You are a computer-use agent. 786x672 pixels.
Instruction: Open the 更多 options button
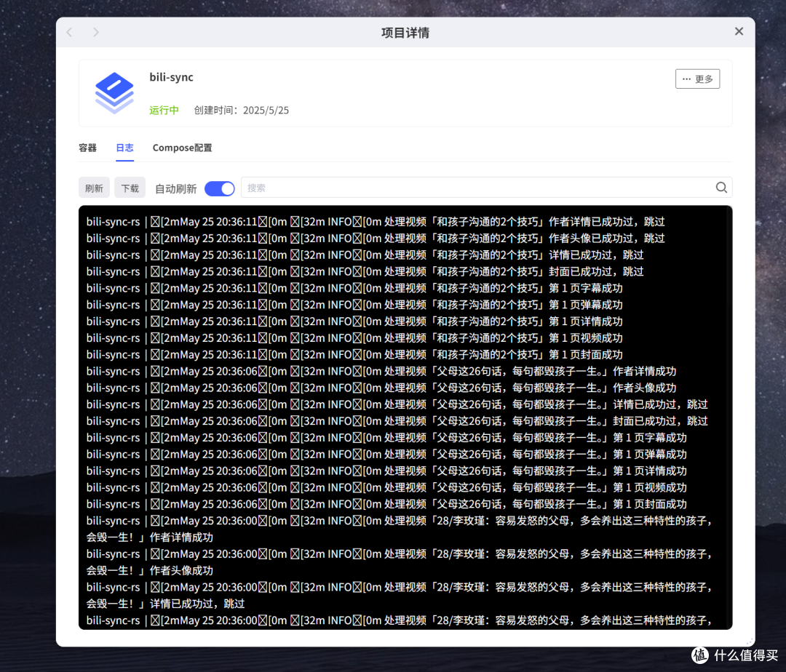point(697,79)
